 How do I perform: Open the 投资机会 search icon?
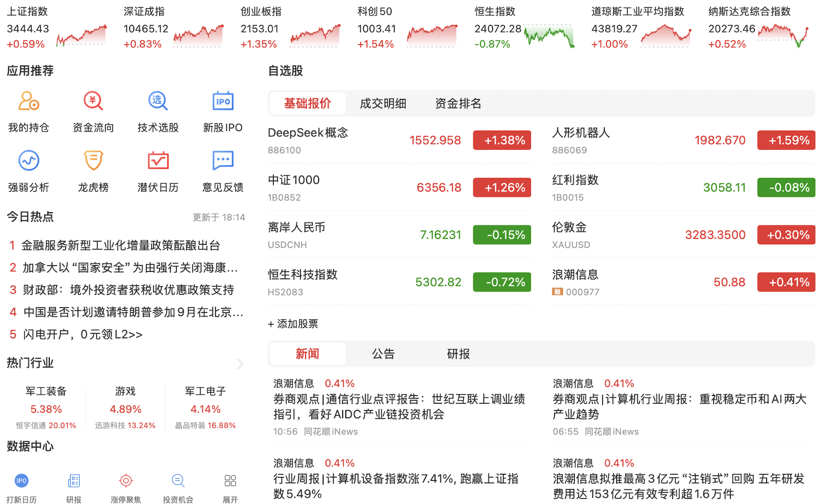pyautogui.click(x=178, y=481)
